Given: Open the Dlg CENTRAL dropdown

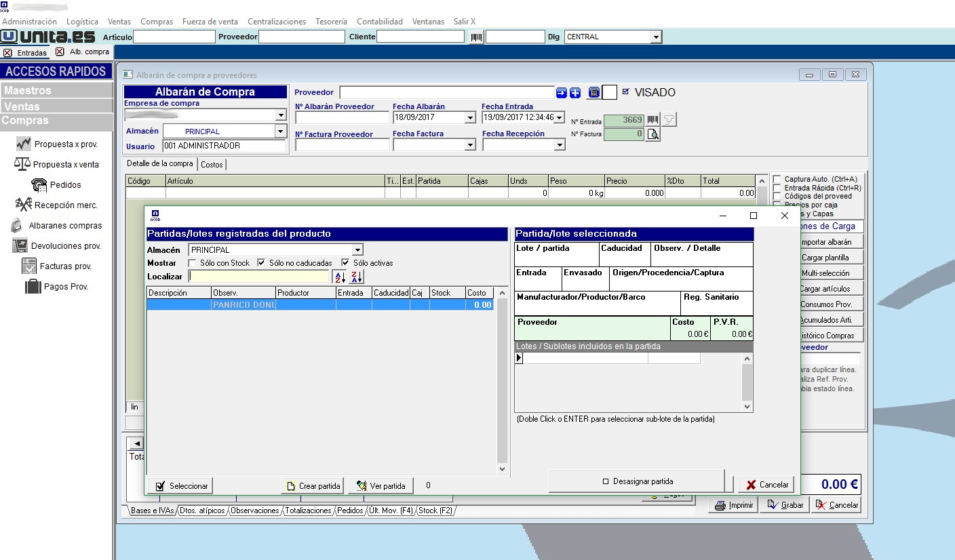Looking at the screenshot, I should point(656,37).
